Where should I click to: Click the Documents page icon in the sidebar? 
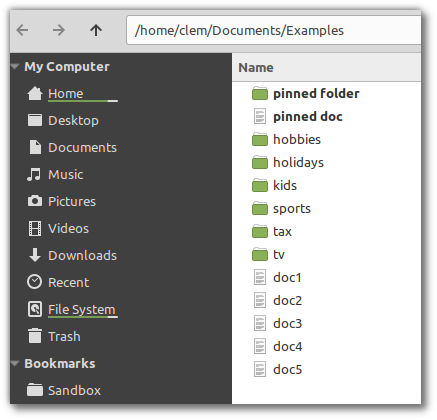click(x=35, y=147)
